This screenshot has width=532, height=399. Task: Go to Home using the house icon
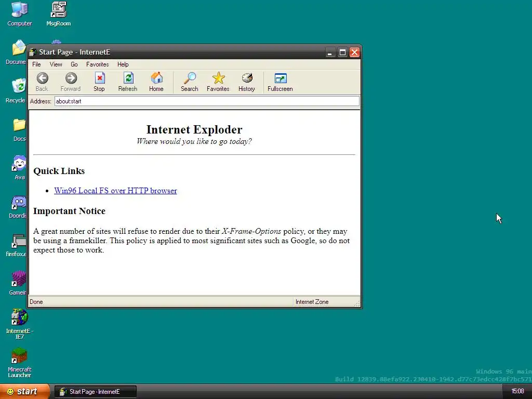coord(156,78)
